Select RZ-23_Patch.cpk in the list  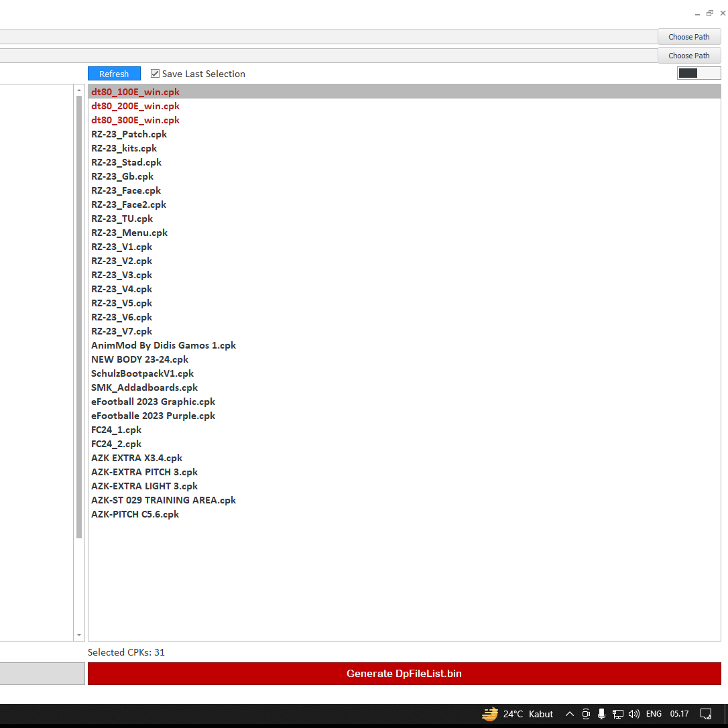404,134
